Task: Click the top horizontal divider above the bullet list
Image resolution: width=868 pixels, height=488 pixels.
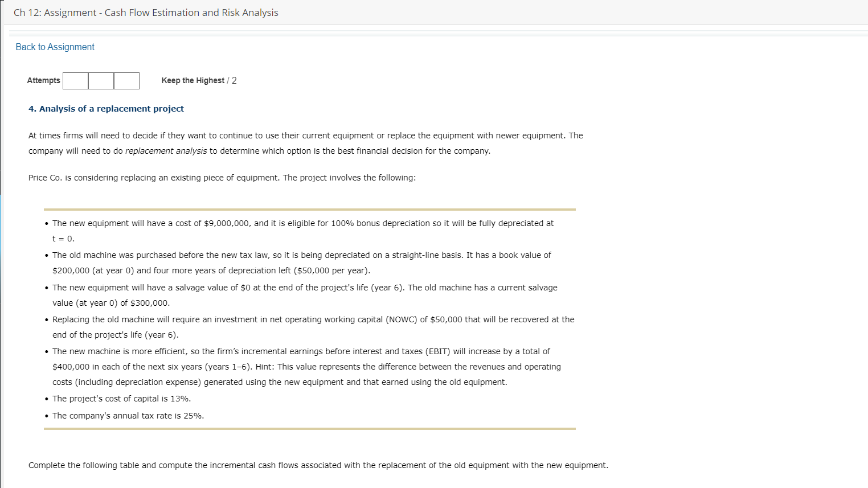Action: pos(310,209)
